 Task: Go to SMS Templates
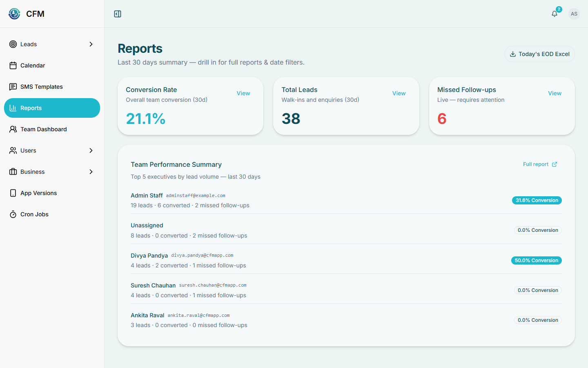point(52,87)
